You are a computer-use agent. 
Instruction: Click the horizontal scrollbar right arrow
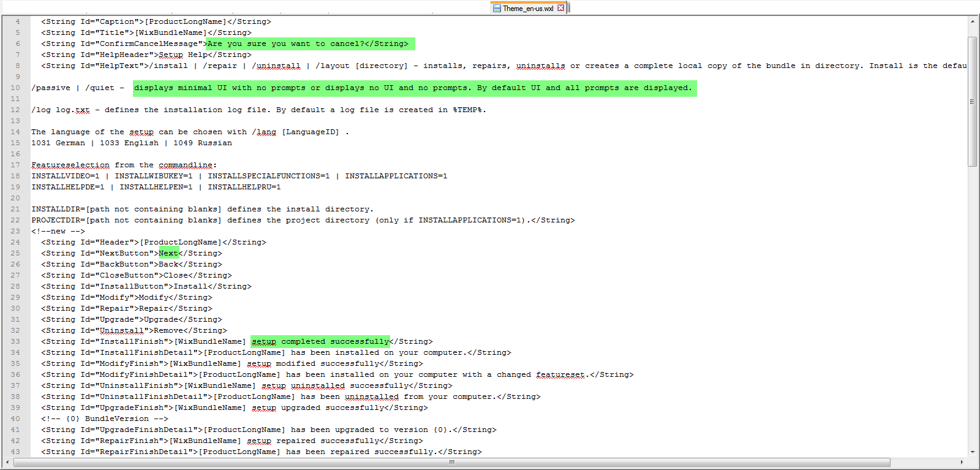pos(962,462)
